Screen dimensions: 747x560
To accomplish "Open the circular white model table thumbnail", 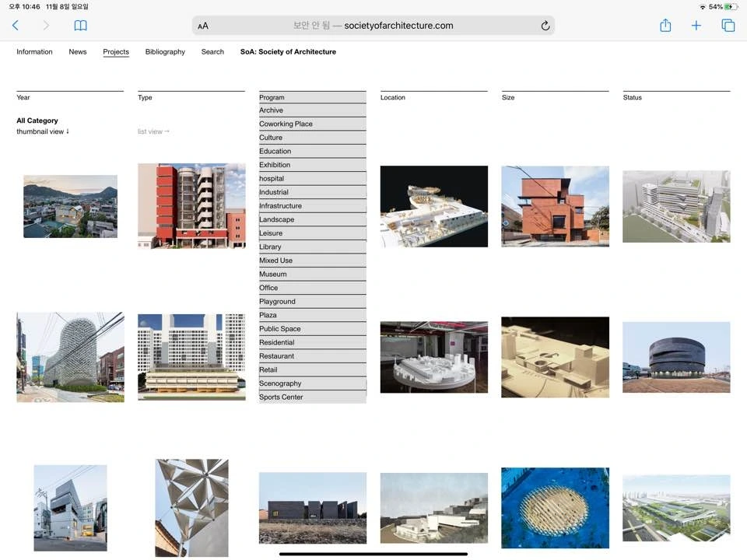I will [x=433, y=357].
